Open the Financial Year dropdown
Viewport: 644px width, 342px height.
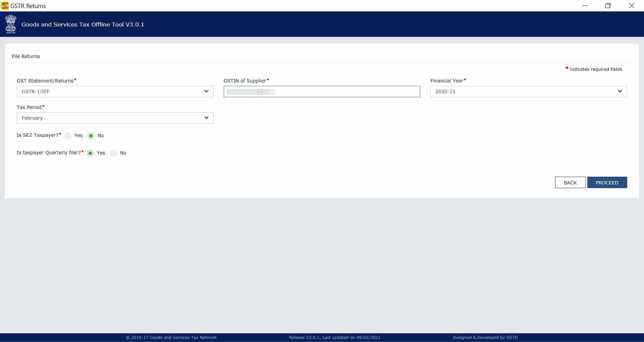coord(529,92)
